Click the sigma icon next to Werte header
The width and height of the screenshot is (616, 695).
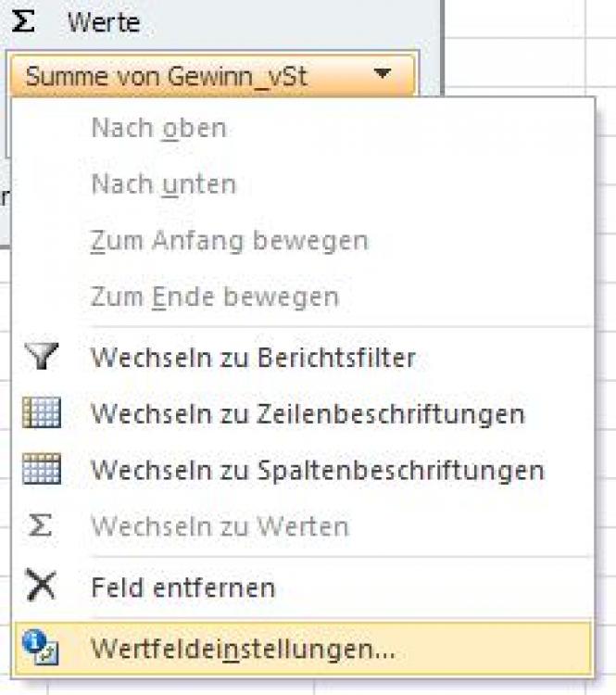(x=27, y=22)
